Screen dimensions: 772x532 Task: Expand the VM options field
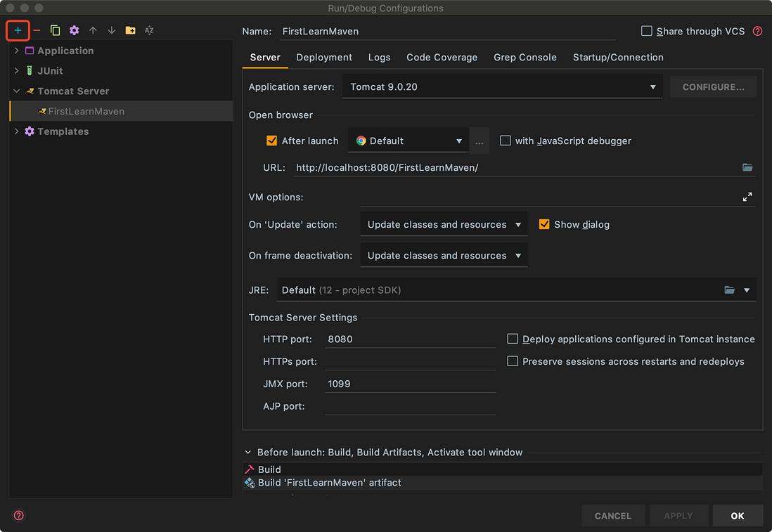pos(747,197)
